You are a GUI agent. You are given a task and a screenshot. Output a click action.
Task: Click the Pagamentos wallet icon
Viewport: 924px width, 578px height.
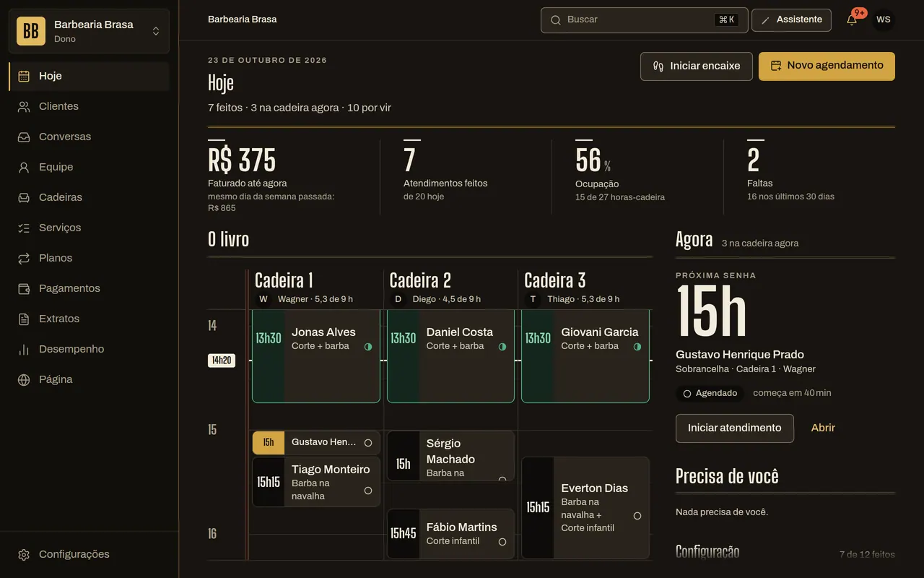tap(24, 288)
